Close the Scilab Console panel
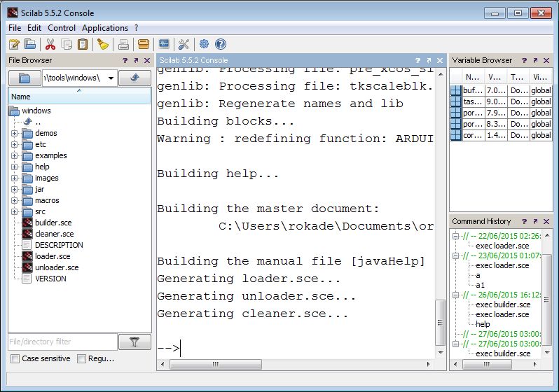Image resolution: width=559 pixels, height=392 pixels. click(440, 61)
